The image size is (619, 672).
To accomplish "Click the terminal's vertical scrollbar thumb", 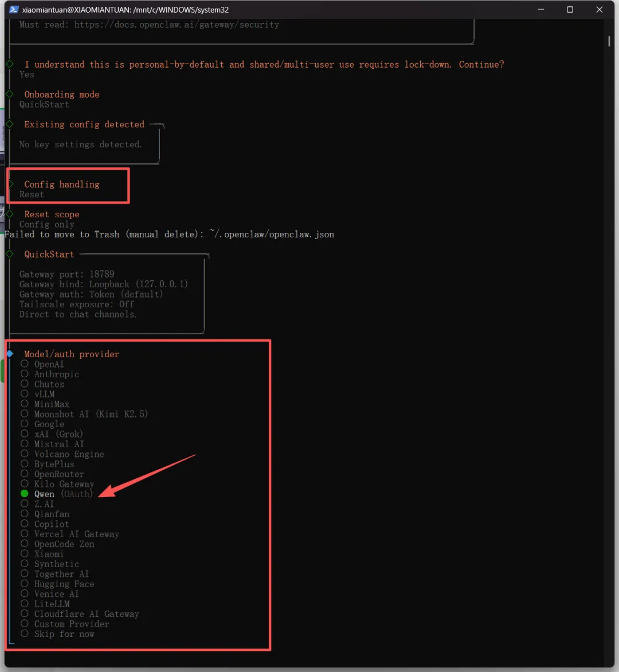I will click(609, 41).
